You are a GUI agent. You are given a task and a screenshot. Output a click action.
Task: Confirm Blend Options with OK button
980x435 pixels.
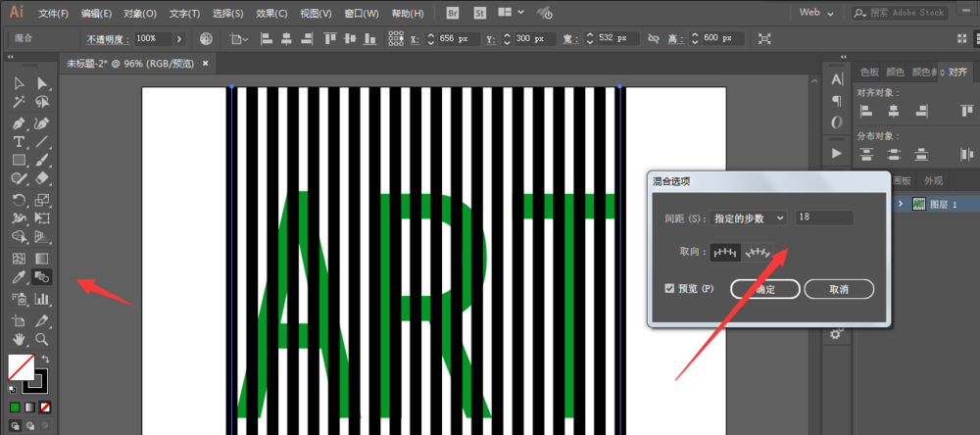point(765,289)
